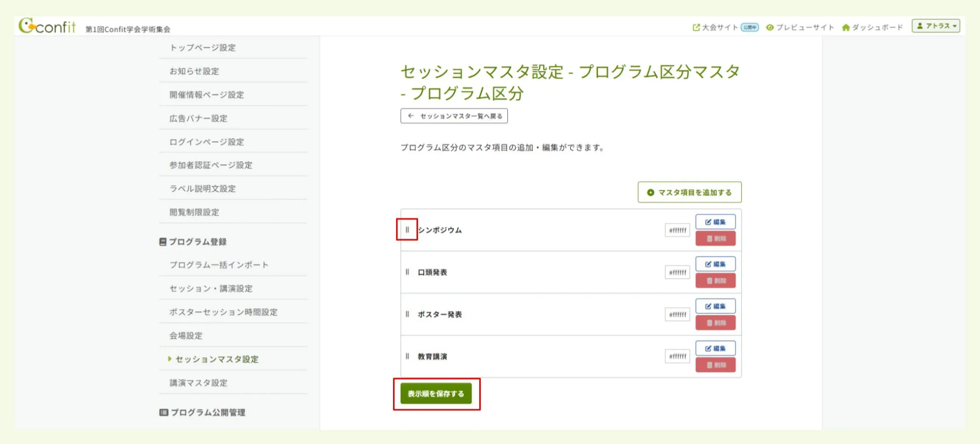The width and height of the screenshot is (980, 444).
Task: Click プログラム登録 section header
Action: [193, 241]
